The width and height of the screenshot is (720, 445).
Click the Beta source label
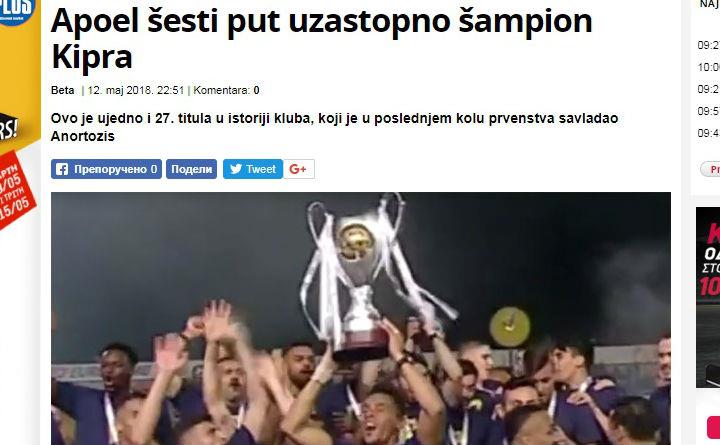coord(62,90)
